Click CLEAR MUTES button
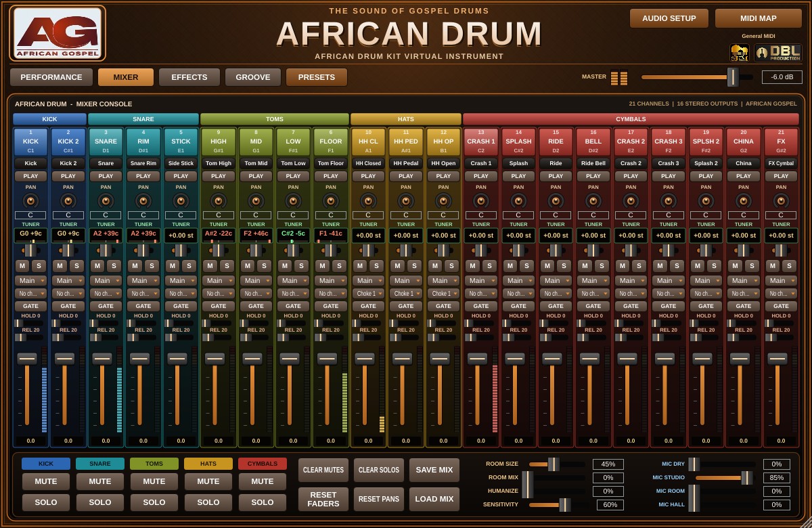The image size is (812, 528). [x=323, y=470]
